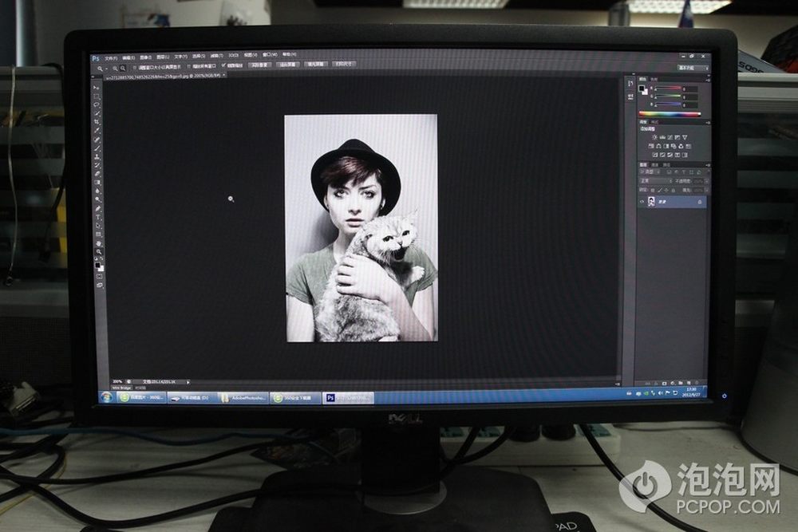Select the Move tool in the toolbox
The image size is (798, 532).
pos(97,87)
